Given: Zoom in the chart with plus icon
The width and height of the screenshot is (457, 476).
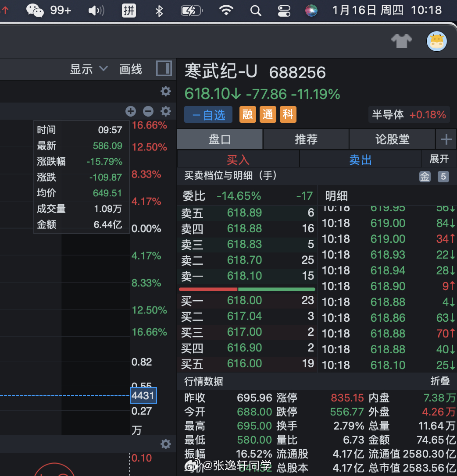Looking at the screenshot, I should pos(131,111).
